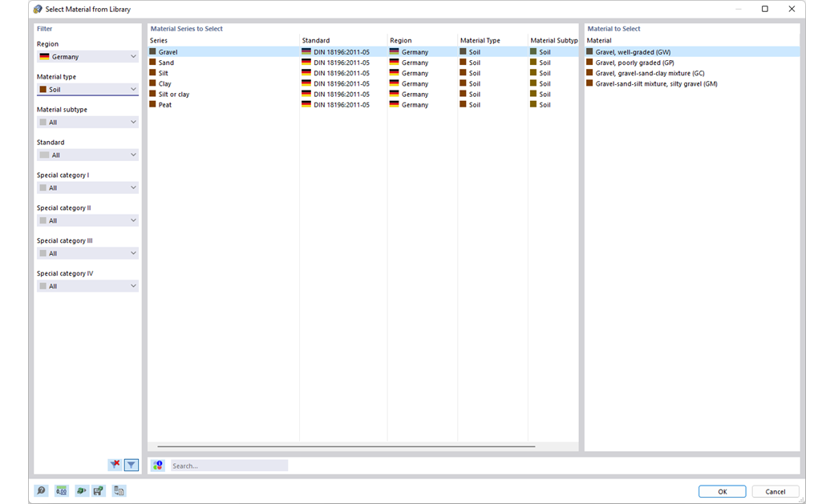The width and height of the screenshot is (834, 504).
Task: Click the green import material icon
Action: point(81,490)
